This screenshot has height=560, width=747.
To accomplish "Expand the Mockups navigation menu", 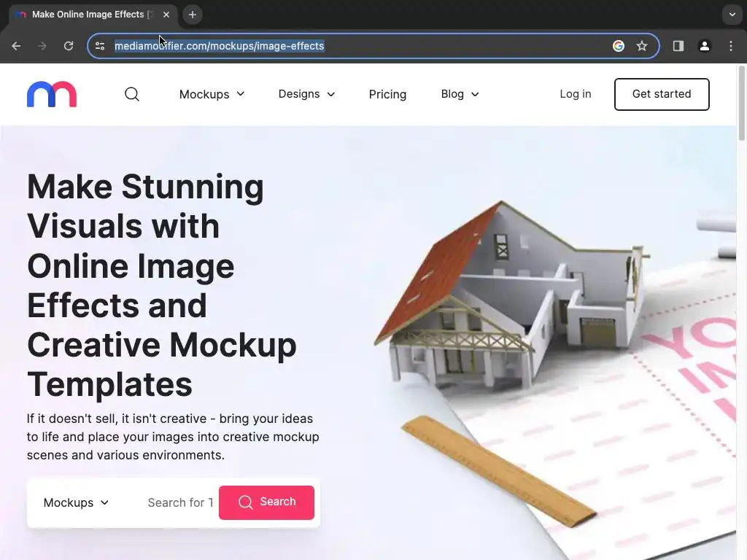I will (x=212, y=94).
